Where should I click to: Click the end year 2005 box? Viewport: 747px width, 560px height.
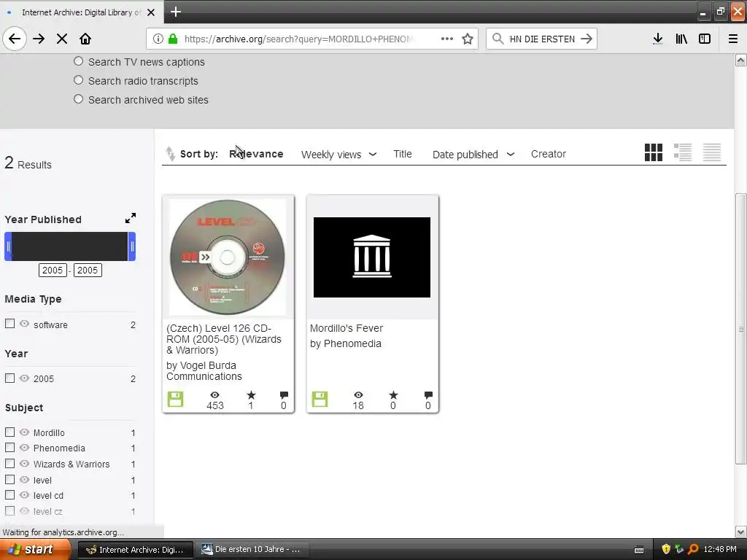[88, 270]
